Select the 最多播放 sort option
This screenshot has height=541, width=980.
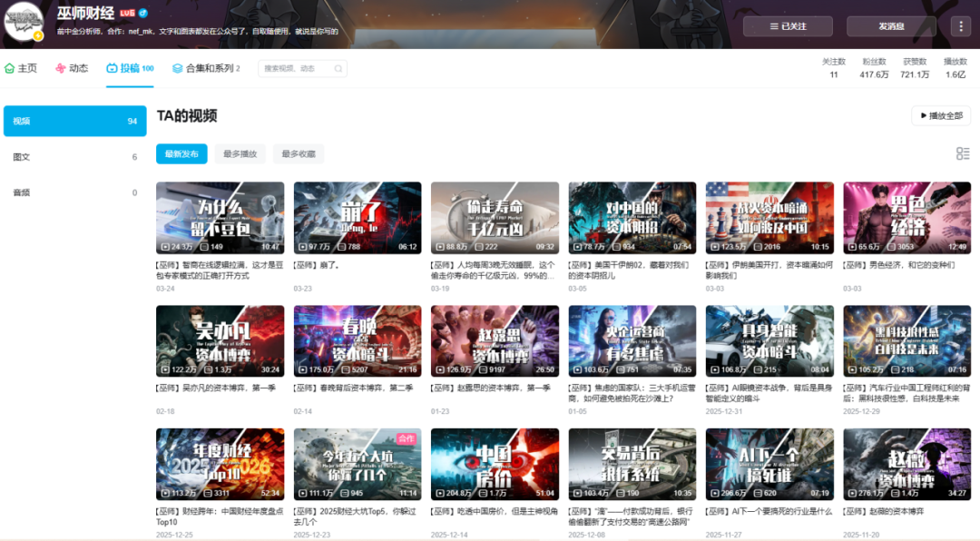[x=240, y=154]
